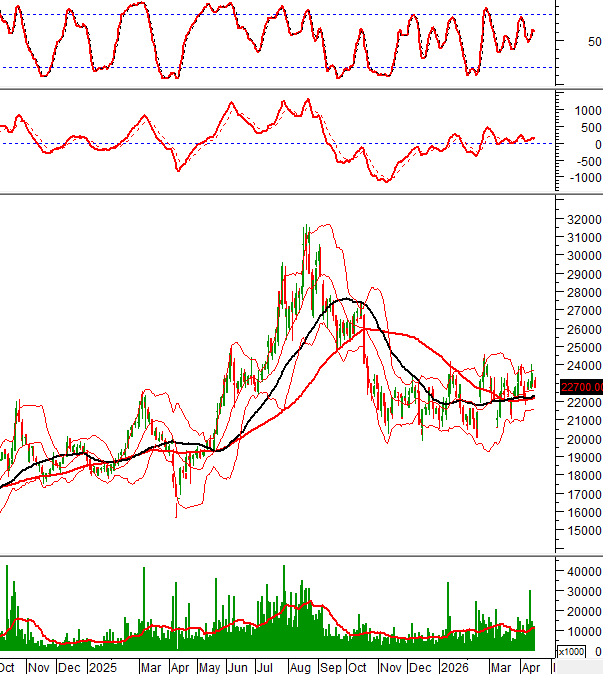
Task: Click the 19000 tick on the price axis
Action: (583, 458)
